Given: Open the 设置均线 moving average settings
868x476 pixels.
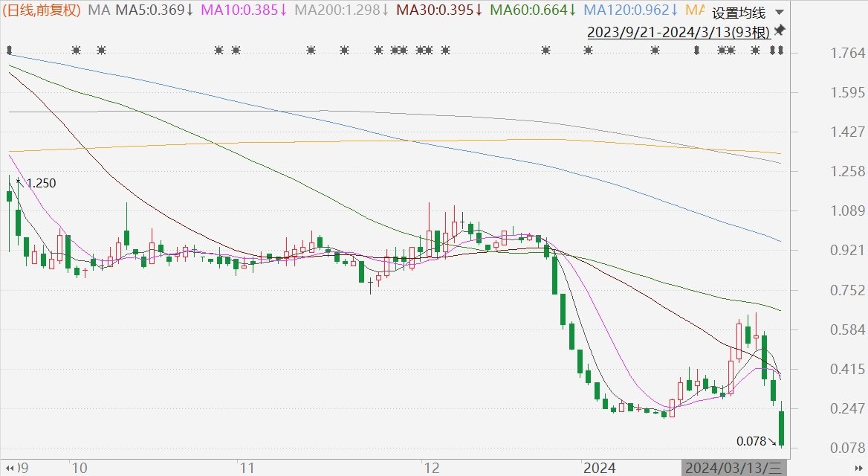Looking at the screenshot, I should pyautogui.click(x=739, y=13).
